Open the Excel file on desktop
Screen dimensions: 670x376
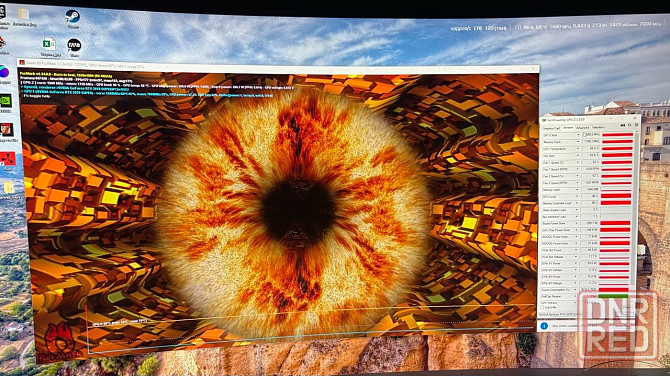[x=49, y=44]
